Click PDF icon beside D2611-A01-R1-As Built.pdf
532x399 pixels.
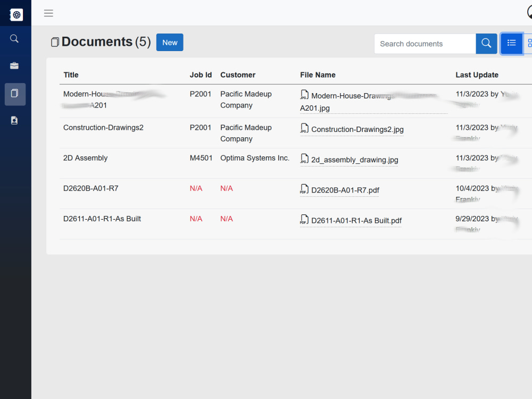(x=304, y=220)
